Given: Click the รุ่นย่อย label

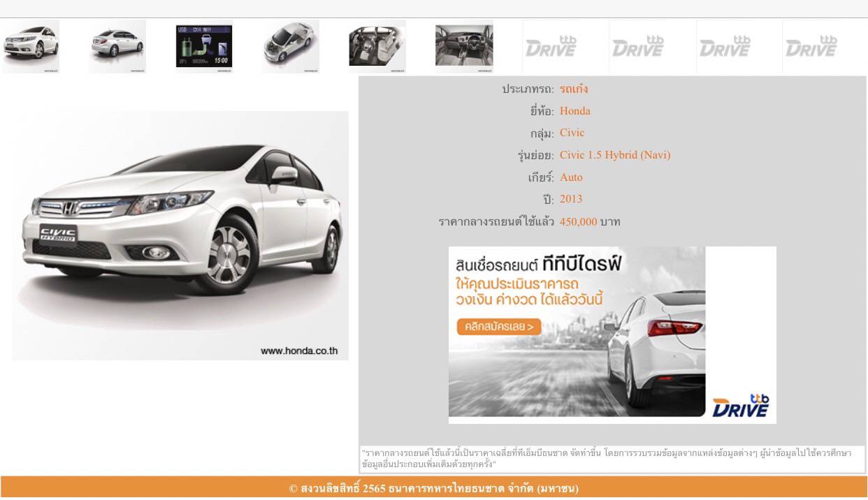Looking at the screenshot, I should (537, 155).
